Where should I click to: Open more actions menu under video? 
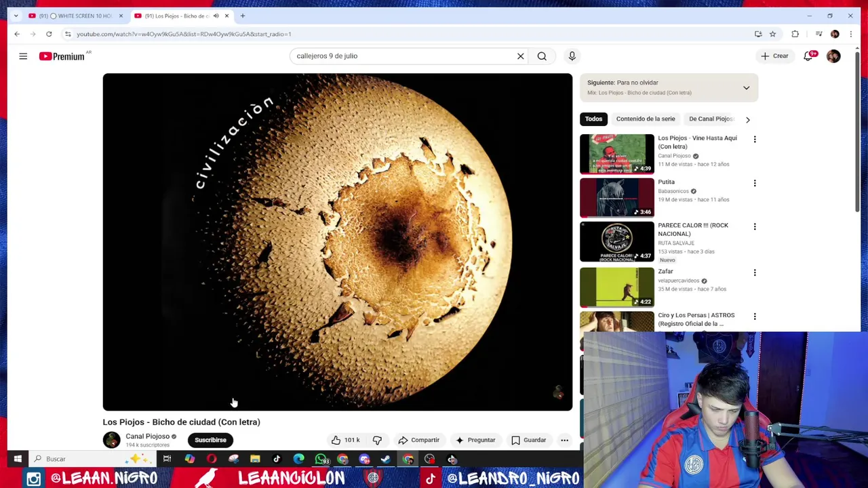[x=564, y=440]
